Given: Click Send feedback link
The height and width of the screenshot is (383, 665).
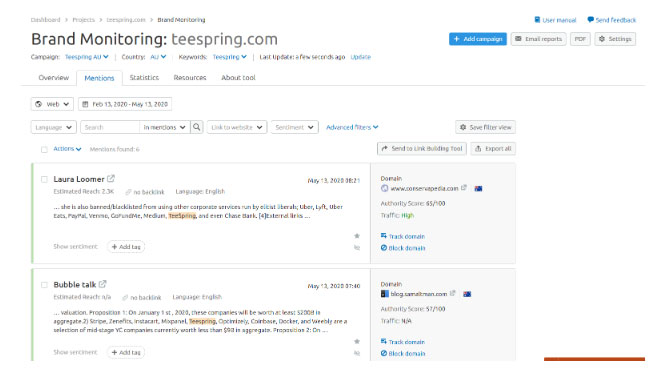Looking at the screenshot, I should coord(612,20).
